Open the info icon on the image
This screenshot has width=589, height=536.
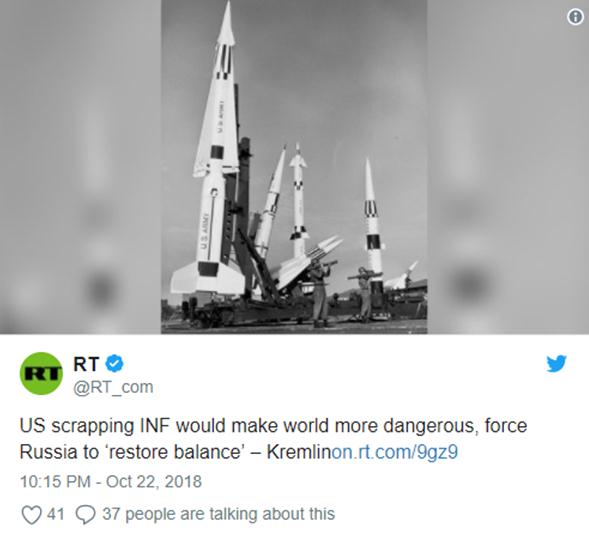pyautogui.click(x=575, y=17)
